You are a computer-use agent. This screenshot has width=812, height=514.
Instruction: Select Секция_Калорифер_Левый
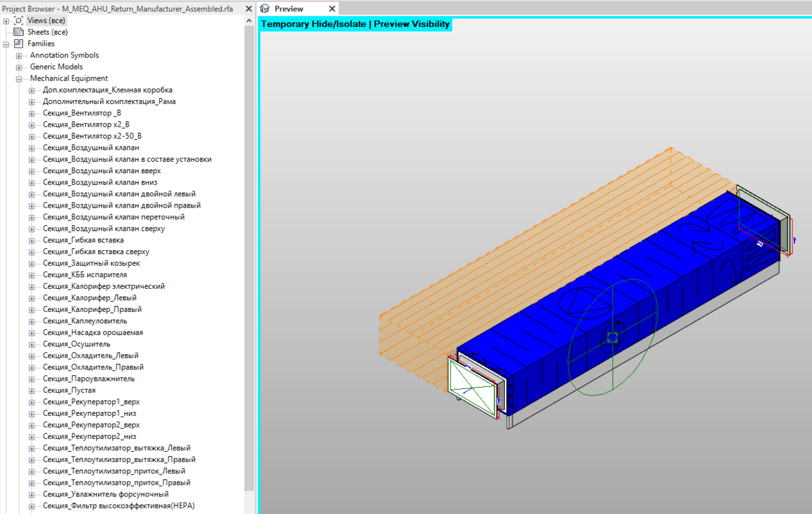pos(90,298)
